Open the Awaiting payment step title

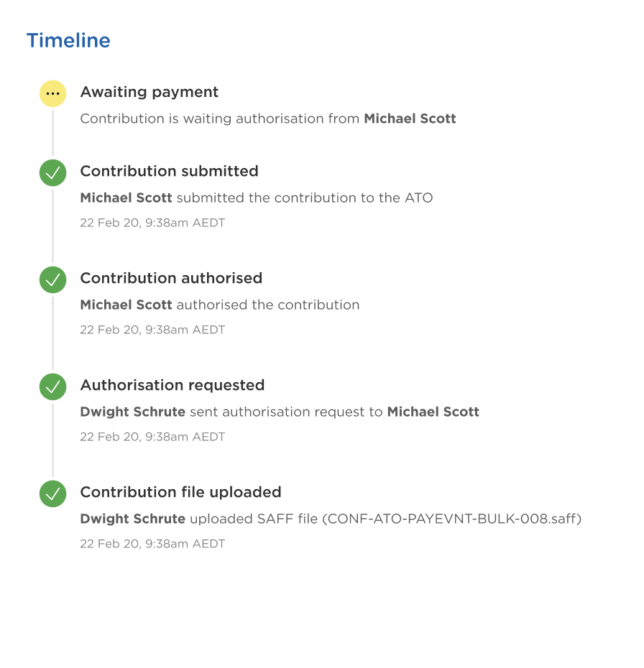click(x=149, y=92)
